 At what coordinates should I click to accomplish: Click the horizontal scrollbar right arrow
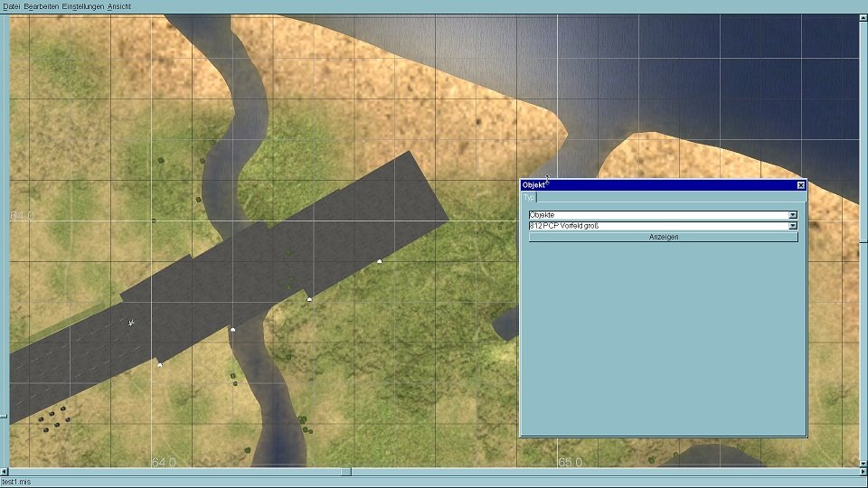[x=863, y=472]
